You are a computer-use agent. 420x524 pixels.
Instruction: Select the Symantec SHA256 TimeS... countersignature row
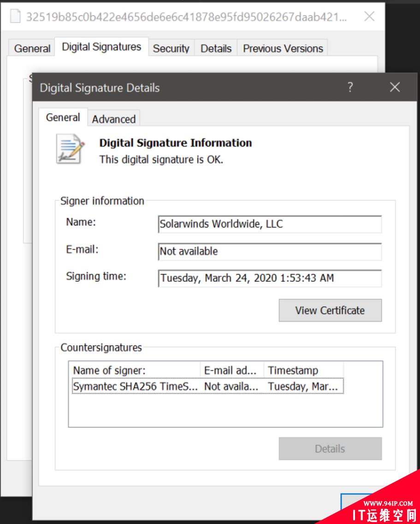[208, 387]
